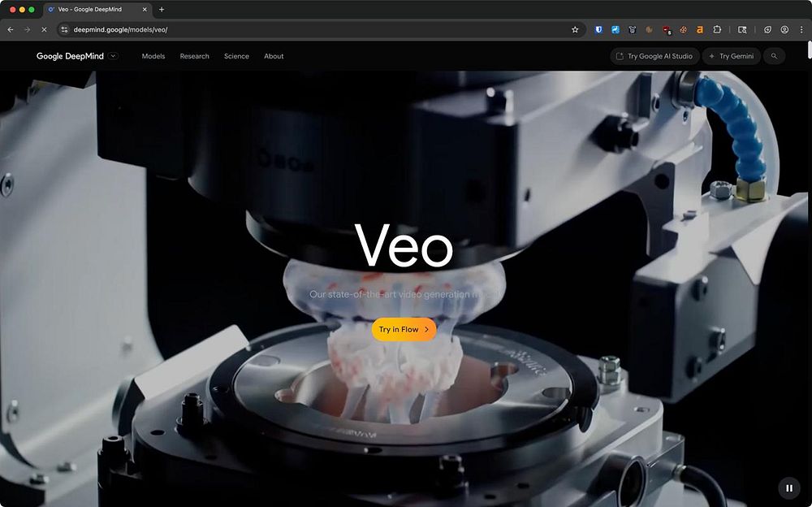
Task: Open the Bitwarden shield extension
Action: coord(598,29)
